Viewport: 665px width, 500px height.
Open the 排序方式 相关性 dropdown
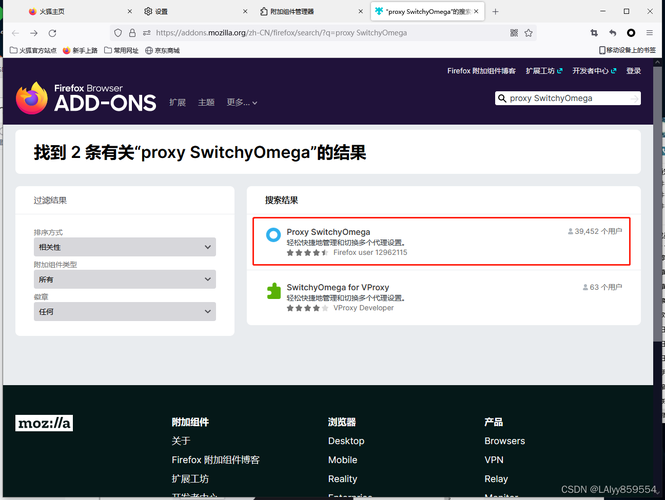[125, 247]
